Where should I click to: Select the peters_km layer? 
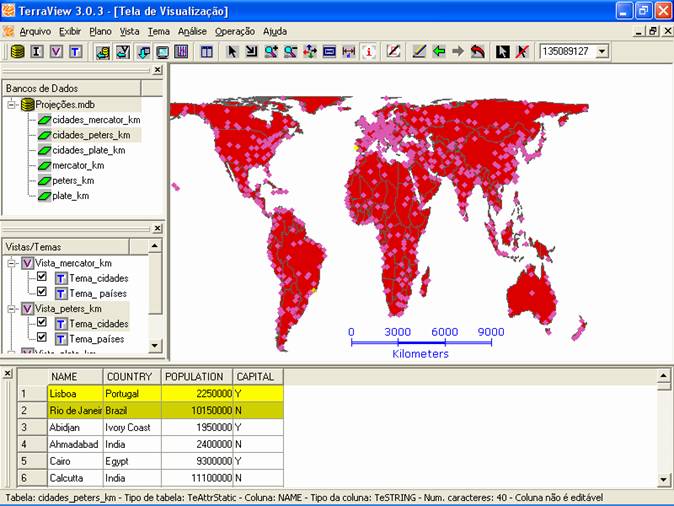73,181
